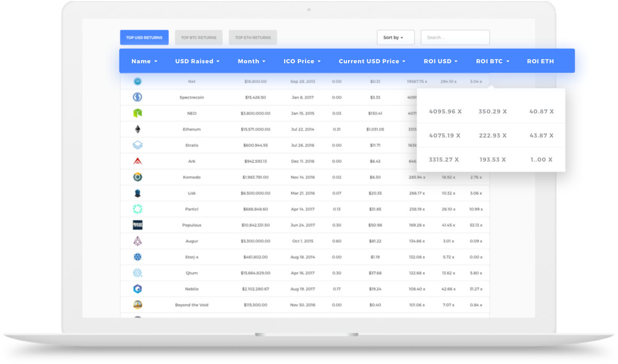Expand the ROI BTC column header
This screenshot has height=364, width=618.
click(492, 61)
